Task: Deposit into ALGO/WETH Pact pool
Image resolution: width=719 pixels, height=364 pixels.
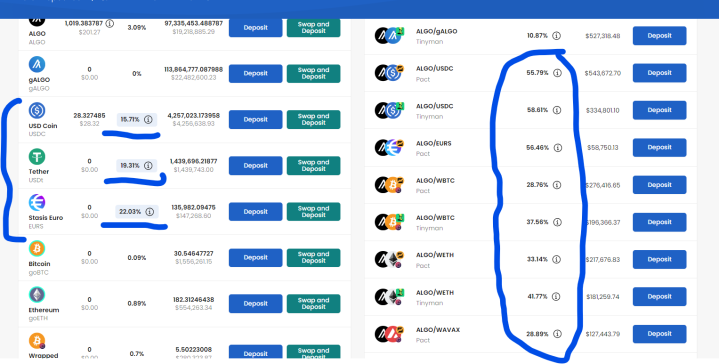Action: coord(659,259)
